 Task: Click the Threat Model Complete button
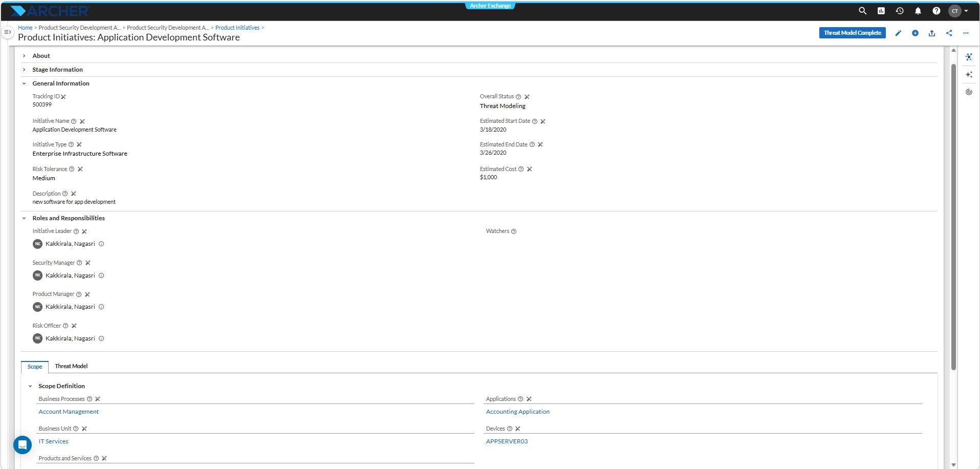(852, 33)
